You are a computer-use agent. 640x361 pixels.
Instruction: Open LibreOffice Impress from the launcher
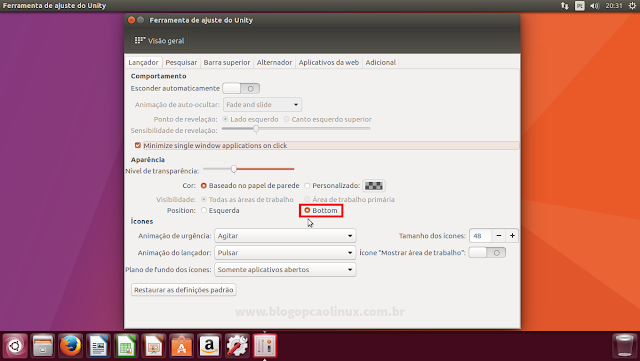(x=154, y=346)
